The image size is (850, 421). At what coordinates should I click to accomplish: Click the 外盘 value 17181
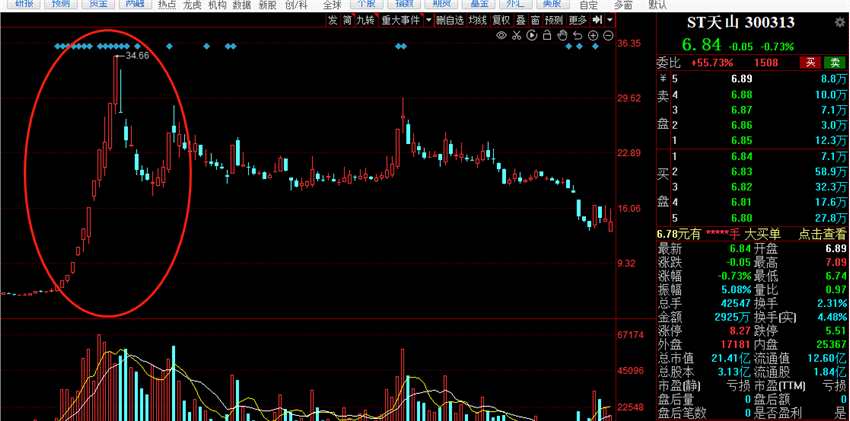click(x=737, y=344)
